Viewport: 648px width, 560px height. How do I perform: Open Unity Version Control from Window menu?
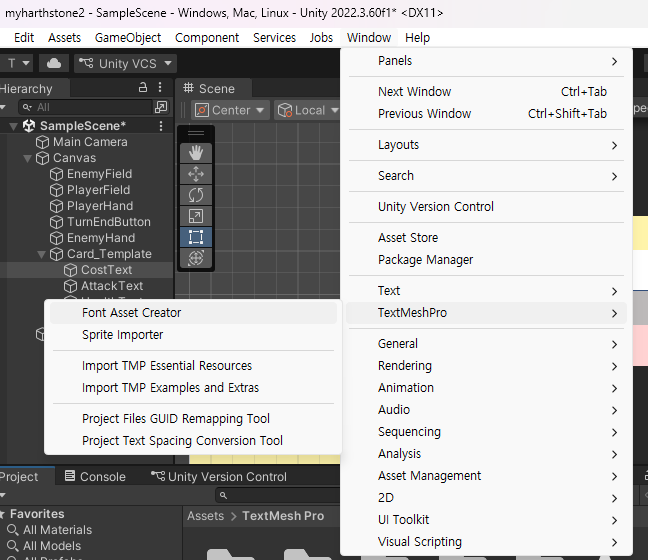coord(486,207)
